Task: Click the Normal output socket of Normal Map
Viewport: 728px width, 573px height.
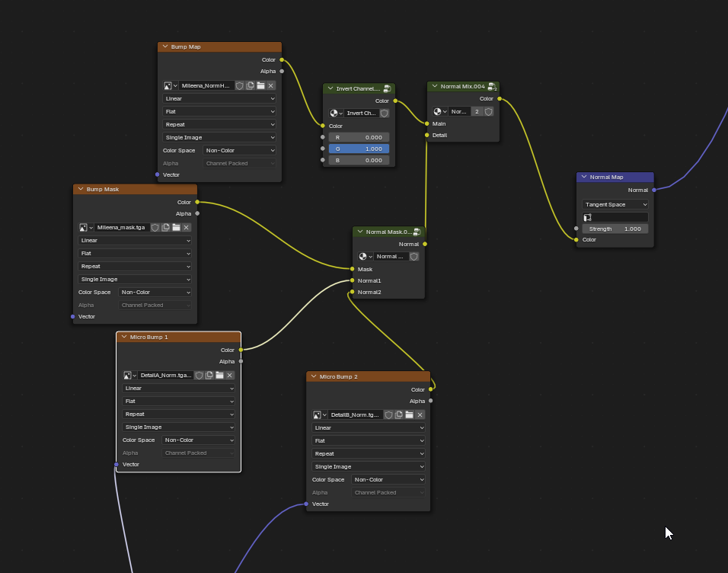Action: click(654, 190)
